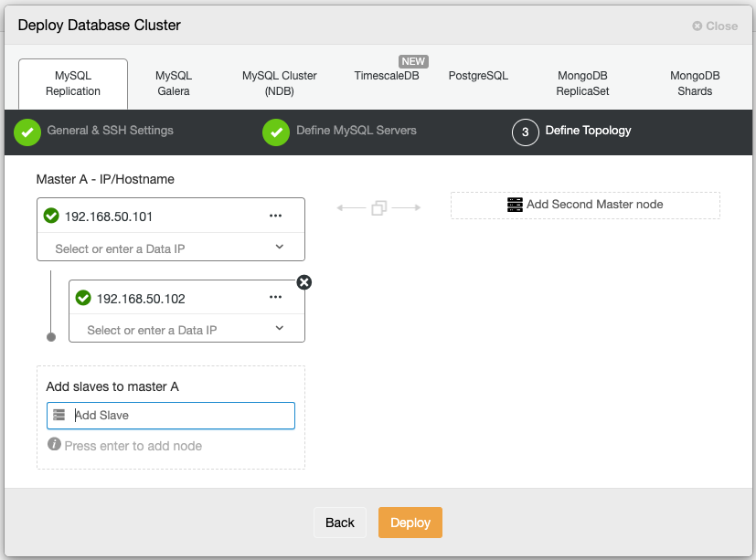The image size is (756, 560).
Task: Click the 'Add slaves to master A' heading
Action: coord(112,386)
